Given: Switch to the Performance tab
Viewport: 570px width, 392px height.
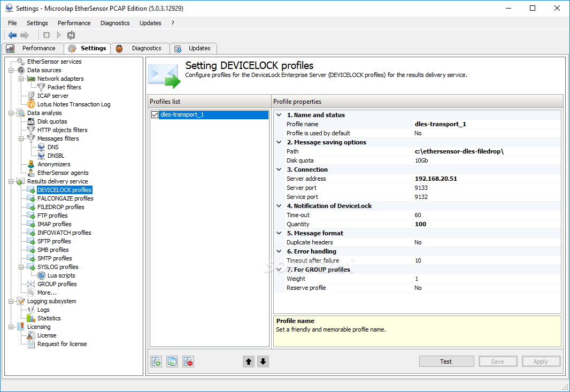Looking at the screenshot, I should (x=33, y=48).
